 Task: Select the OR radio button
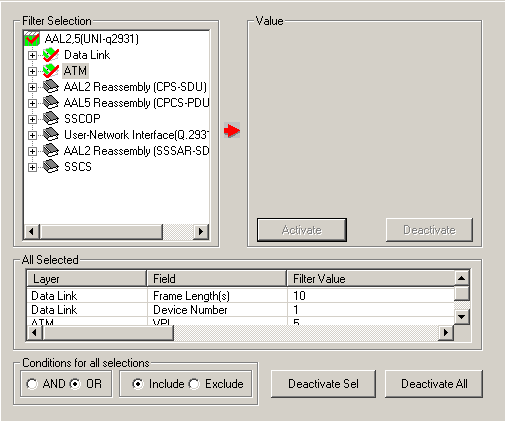pos(75,384)
